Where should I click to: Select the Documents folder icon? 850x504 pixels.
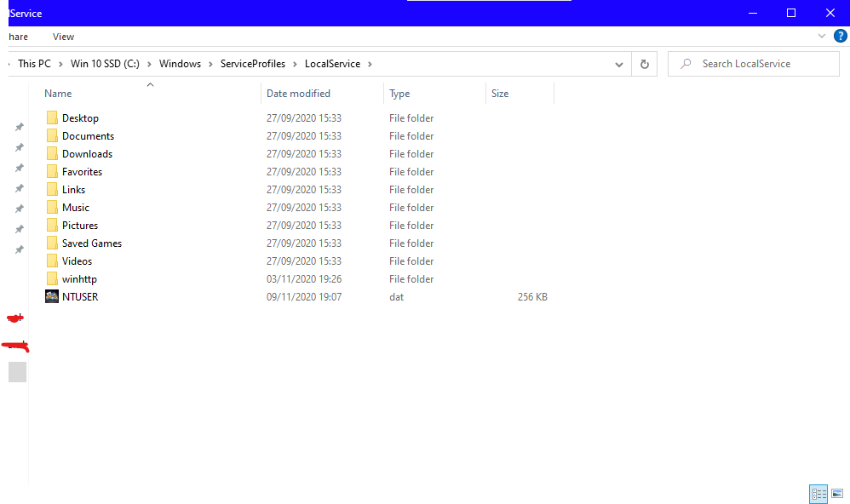coord(52,135)
